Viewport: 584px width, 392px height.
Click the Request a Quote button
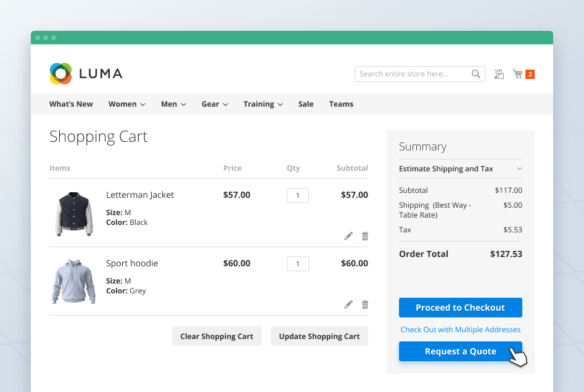pos(460,351)
